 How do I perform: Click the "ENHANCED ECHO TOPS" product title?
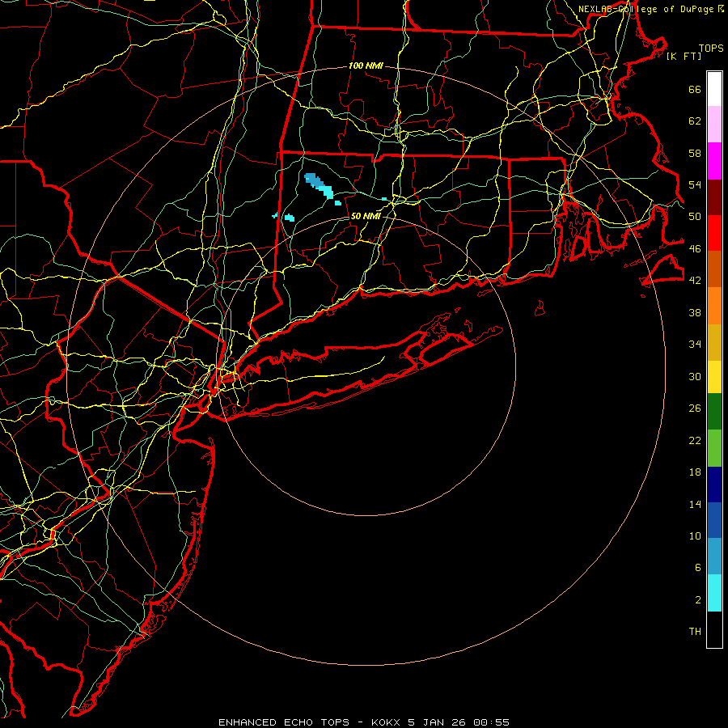(284, 722)
